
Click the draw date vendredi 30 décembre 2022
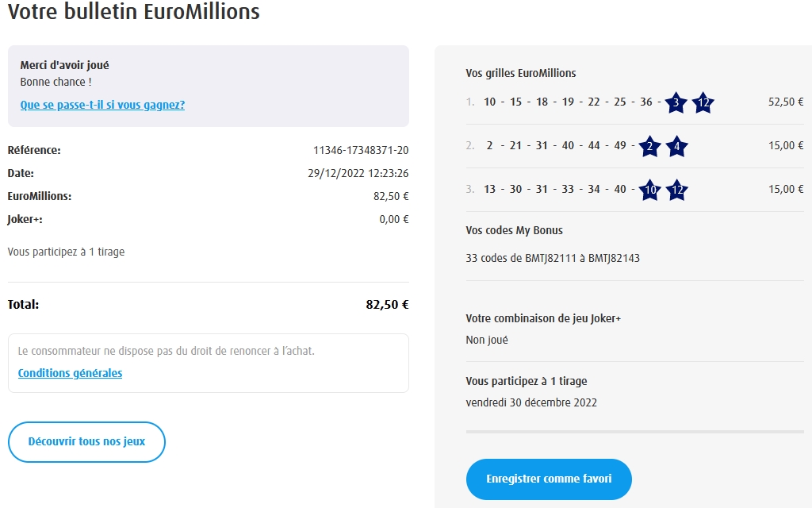pos(531,402)
